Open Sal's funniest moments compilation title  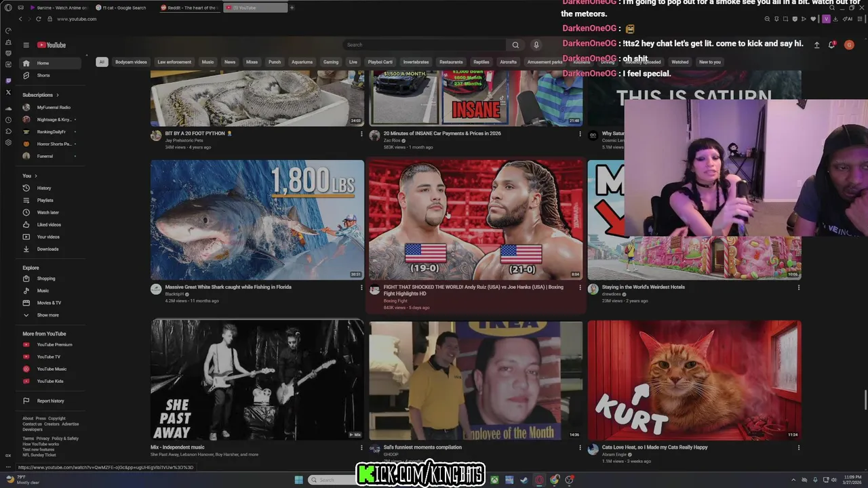coord(422,447)
